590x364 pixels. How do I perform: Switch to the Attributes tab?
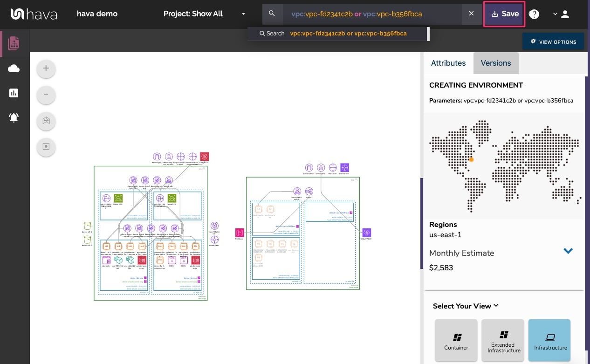point(448,63)
